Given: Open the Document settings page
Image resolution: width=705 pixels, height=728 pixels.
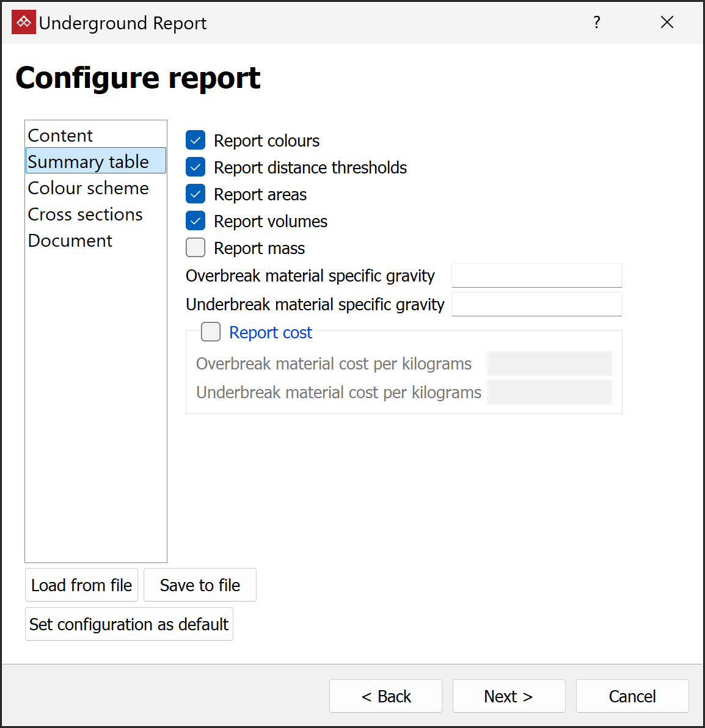Looking at the screenshot, I should coord(70,241).
